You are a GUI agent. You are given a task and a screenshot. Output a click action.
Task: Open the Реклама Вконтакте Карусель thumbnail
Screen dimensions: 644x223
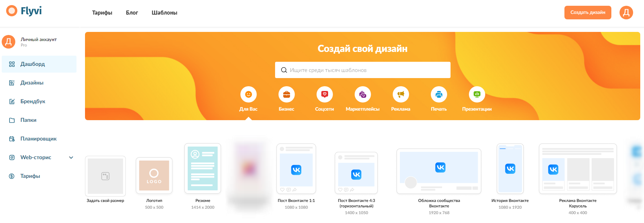(578, 168)
